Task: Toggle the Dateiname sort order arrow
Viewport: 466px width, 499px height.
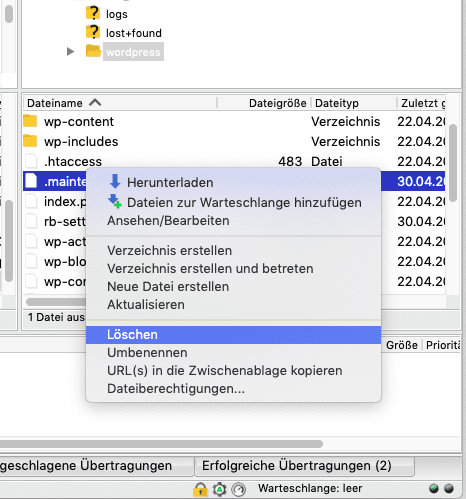Action: pyautogui.click(x=95, y=102)
